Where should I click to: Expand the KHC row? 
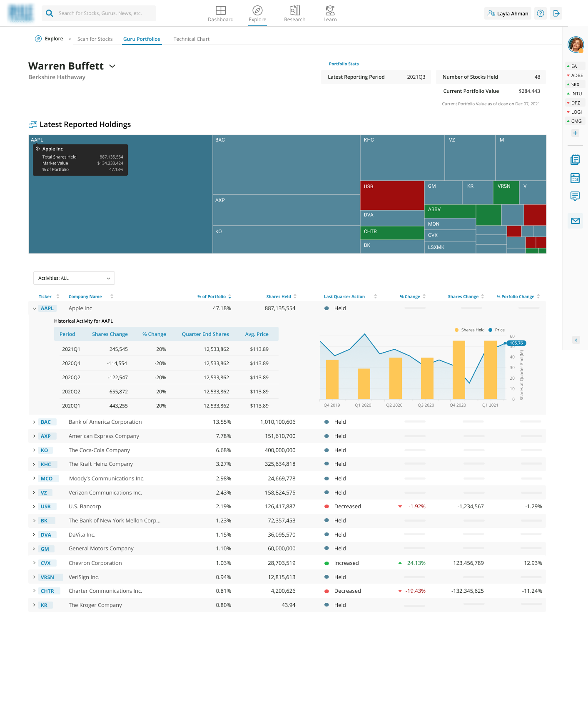[x=34, y=464]
